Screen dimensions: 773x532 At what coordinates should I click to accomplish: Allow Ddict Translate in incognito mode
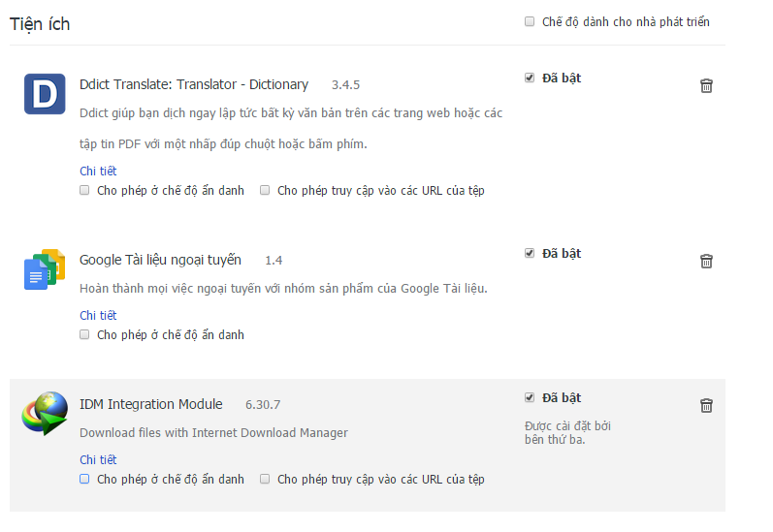tap(85, 191)
